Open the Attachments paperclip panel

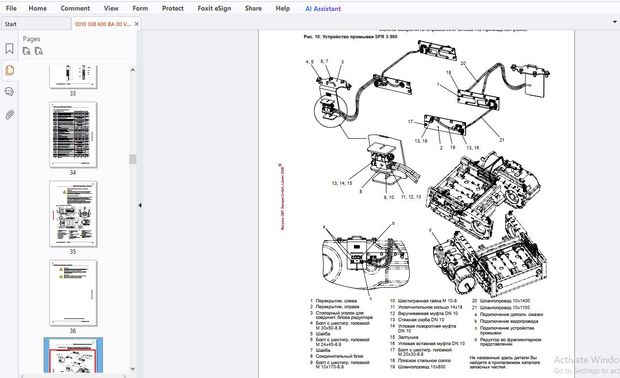[9, 115]
